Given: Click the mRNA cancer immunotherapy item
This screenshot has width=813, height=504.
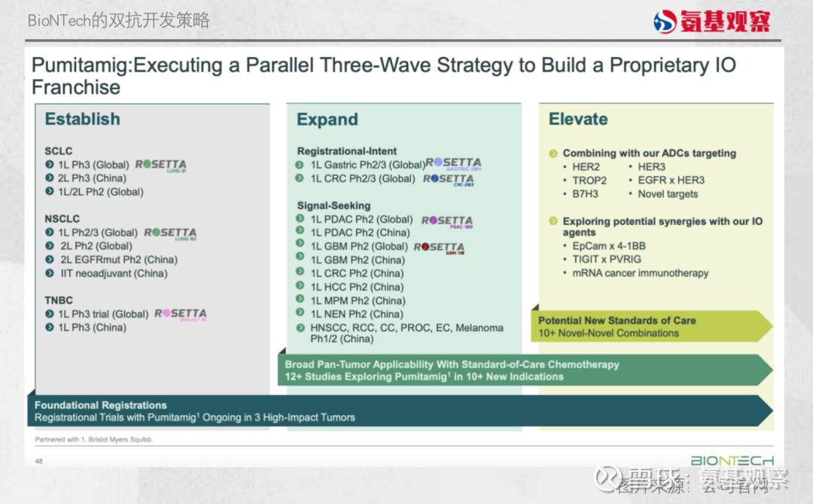Looking at the screenshot, I should click(x=641, y=273).
